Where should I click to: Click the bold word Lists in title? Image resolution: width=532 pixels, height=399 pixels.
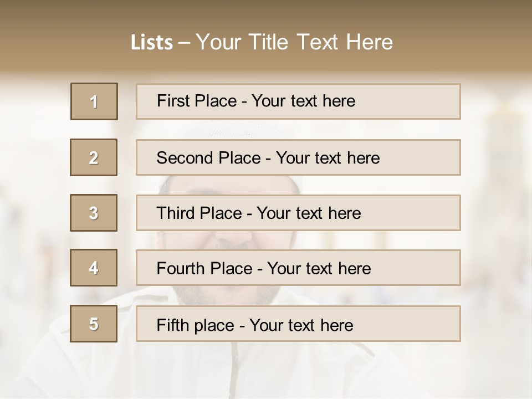tap(152, 42)
